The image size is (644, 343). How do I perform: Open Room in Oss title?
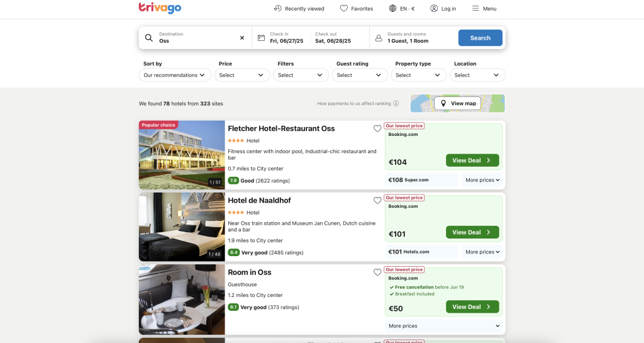point(250,273)
